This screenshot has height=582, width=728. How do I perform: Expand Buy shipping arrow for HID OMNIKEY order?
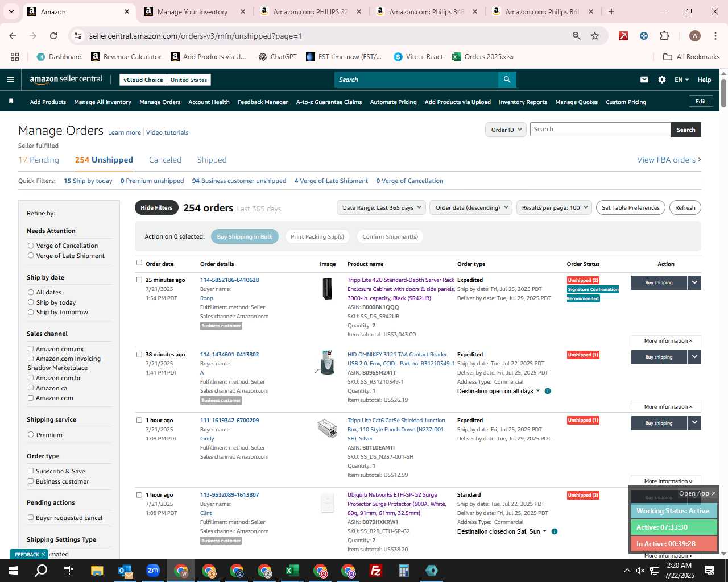click(694, 357)
